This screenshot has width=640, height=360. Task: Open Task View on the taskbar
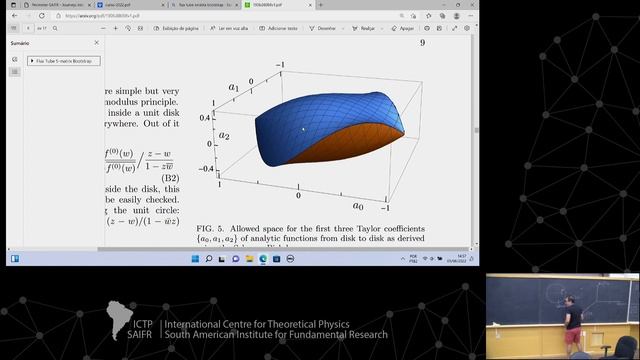222,259
